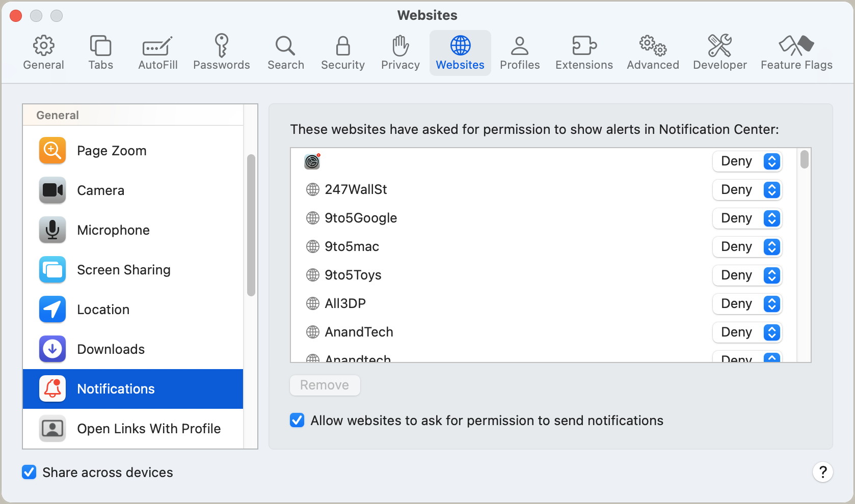Select the Camera sidebar item
This screenshot has height=504, width=855.
pos(133,190)
